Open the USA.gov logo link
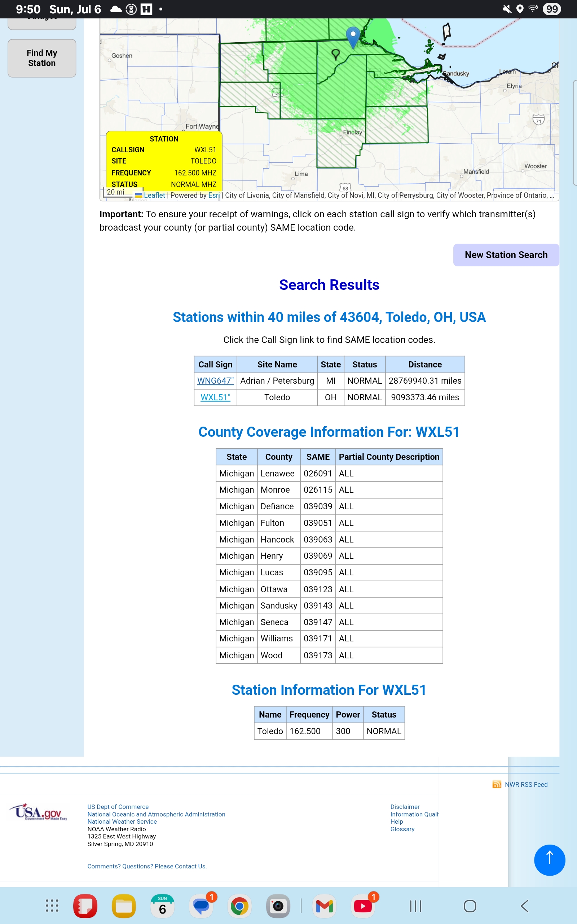The width and height of the screenshot is (577, 924). pyautogui.click(x=38, y=812)
